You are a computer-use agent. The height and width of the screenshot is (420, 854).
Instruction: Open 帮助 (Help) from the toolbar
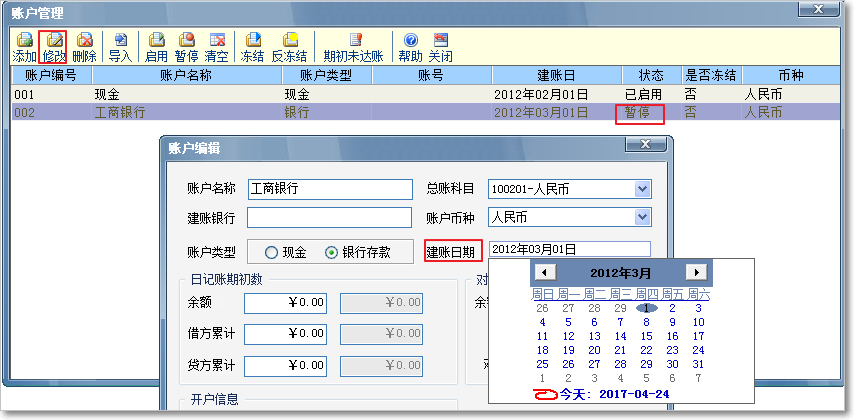tap(410, 47)
